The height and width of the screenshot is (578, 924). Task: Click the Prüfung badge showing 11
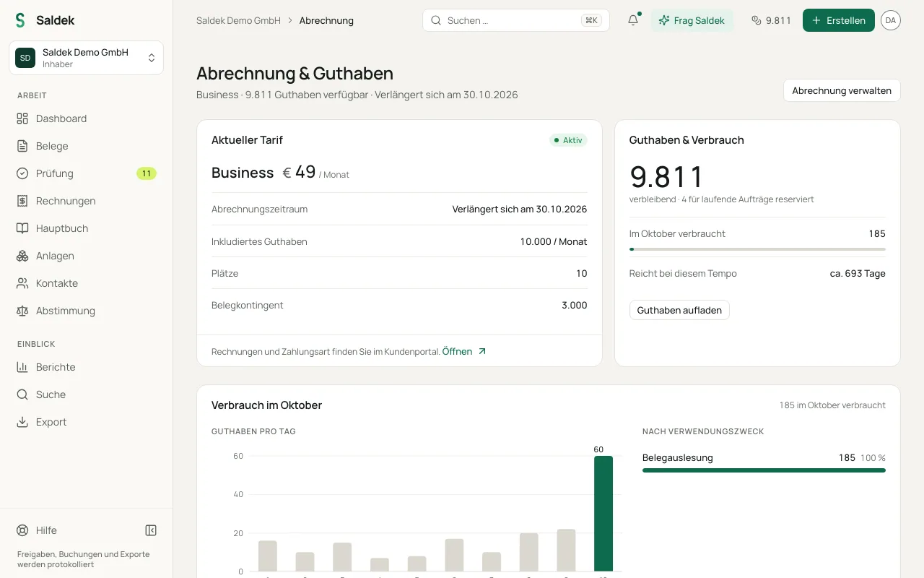[x=147, y=173]
